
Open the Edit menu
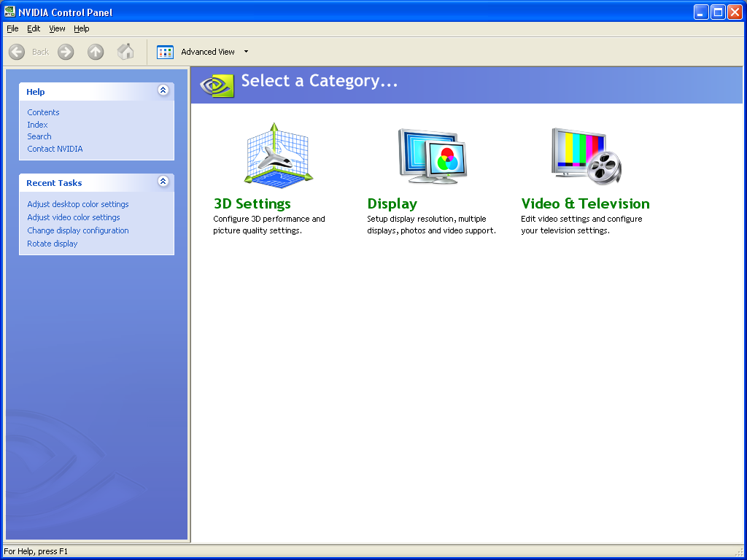pos(34,28)
